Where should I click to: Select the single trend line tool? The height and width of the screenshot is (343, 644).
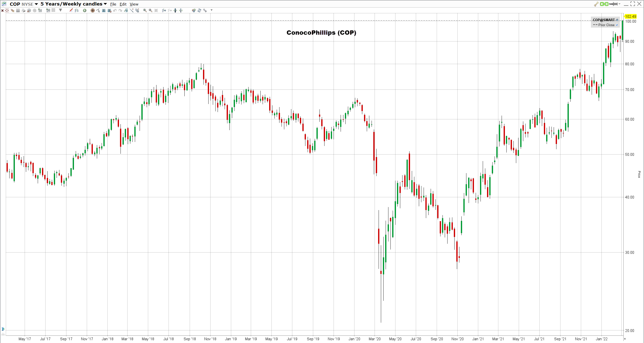pos(132,10)
